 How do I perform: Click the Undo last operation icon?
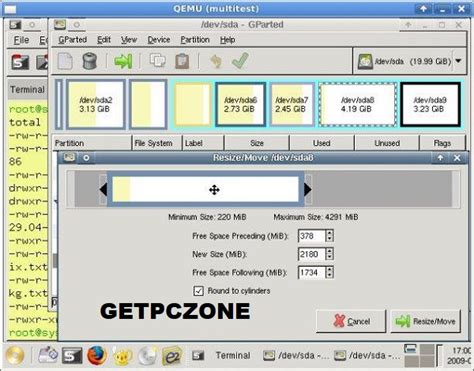pos(216,61)
